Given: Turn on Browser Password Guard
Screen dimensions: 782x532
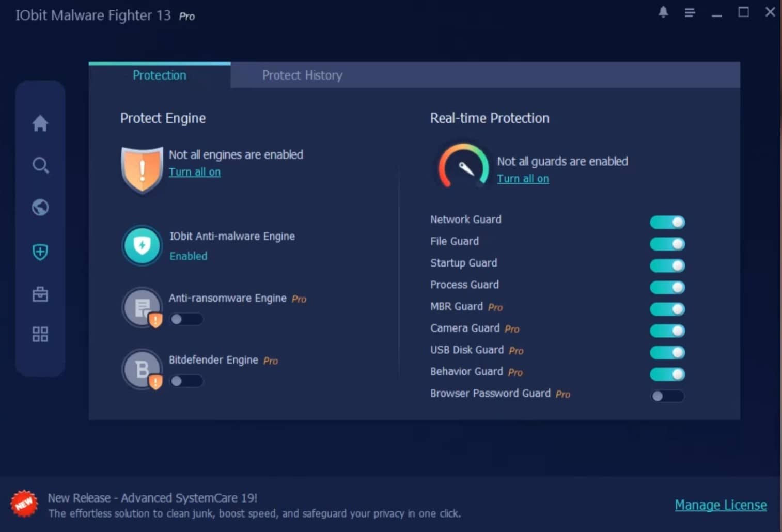Looking at the screenshot, I should [x=667, y=396].
